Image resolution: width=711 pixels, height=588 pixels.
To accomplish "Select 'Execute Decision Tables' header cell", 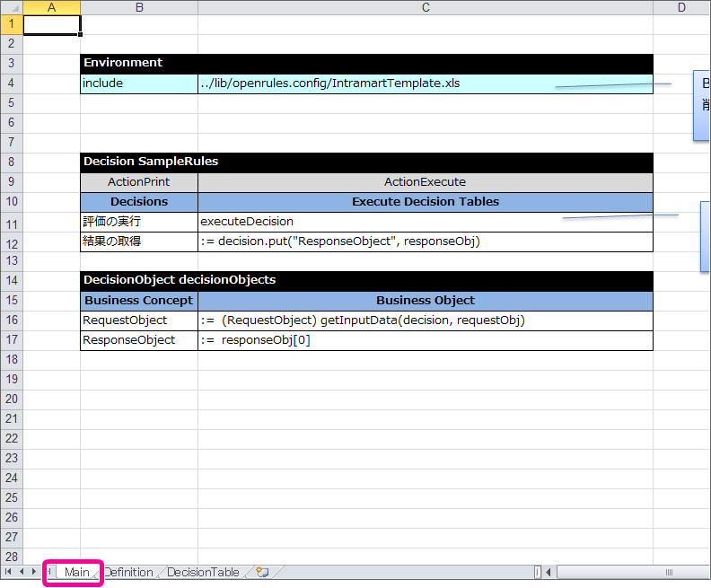I will pos(426,202).
